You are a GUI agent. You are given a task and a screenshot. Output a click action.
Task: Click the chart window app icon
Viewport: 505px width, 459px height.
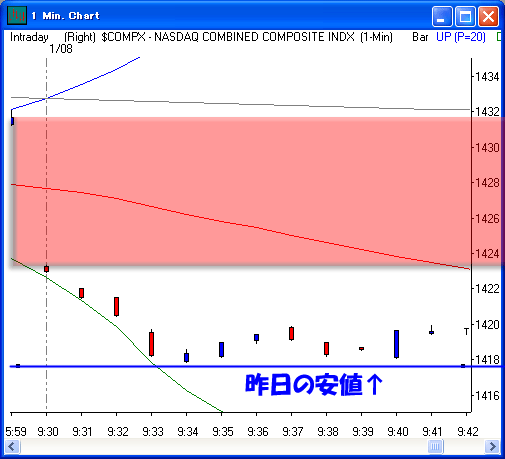pos(17,16)
